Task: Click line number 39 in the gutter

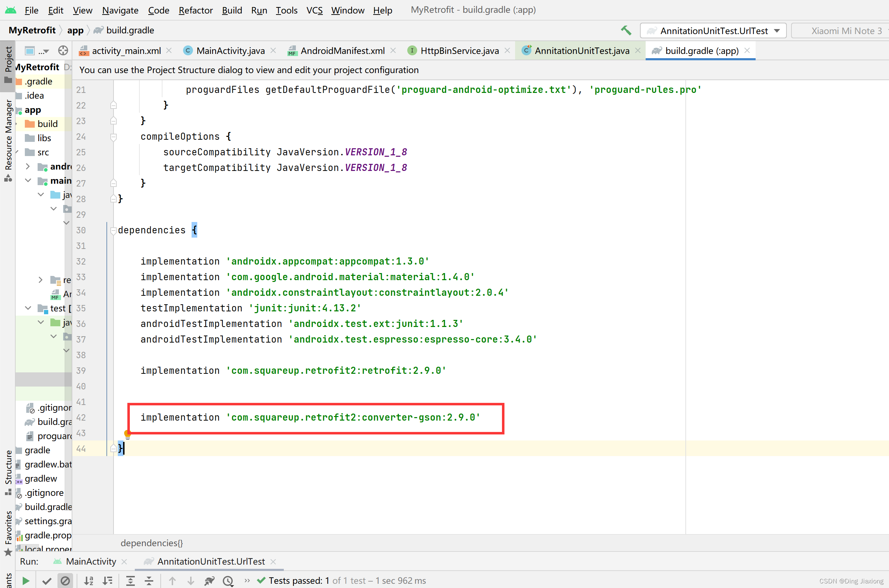Action: [81, 371]
